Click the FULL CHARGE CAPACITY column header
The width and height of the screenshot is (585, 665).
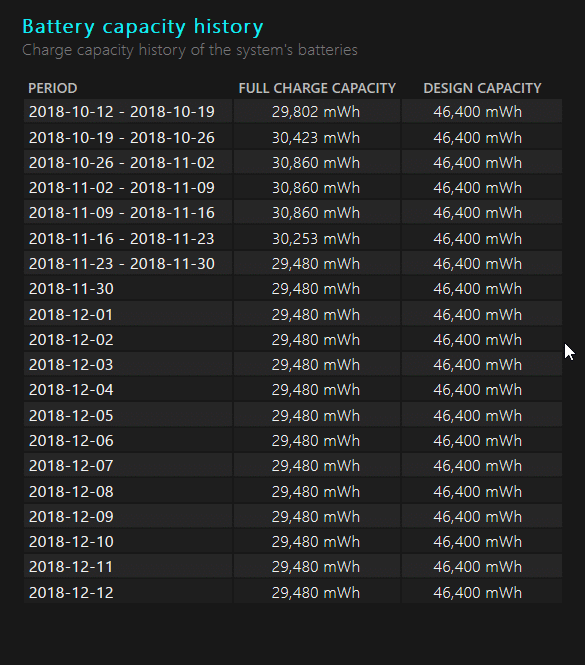(317, 88)
